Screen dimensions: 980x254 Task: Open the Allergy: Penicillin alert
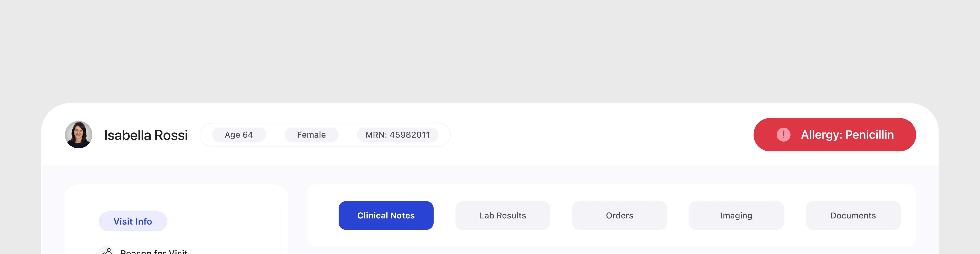[x=847, y=135]
